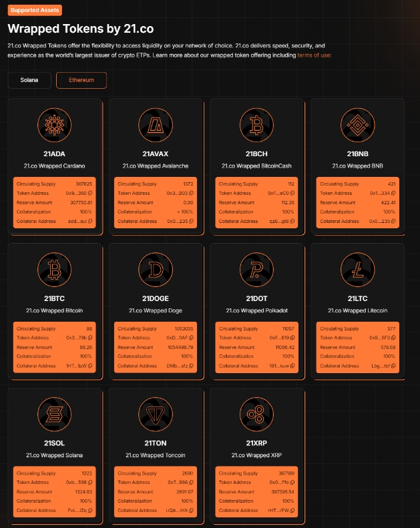
Task: Click the 21ADA Cardano logo icon
Action: click(x=54, y=125)
